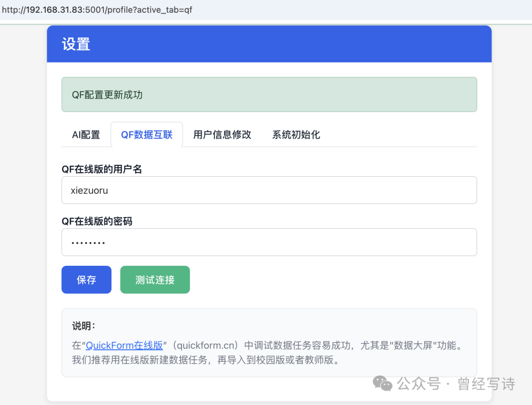Click the QF username input field
532x405 pixels.
269,190
